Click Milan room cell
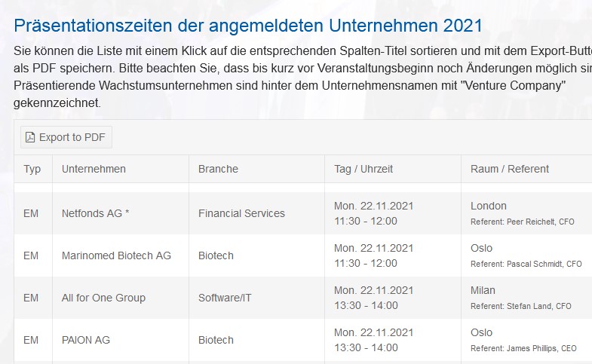The image size is (592, 364). point(483,290)
